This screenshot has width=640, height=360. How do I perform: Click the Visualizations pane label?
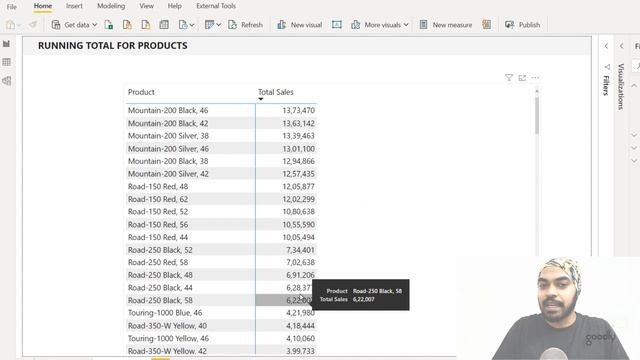(x=621, y=87)
